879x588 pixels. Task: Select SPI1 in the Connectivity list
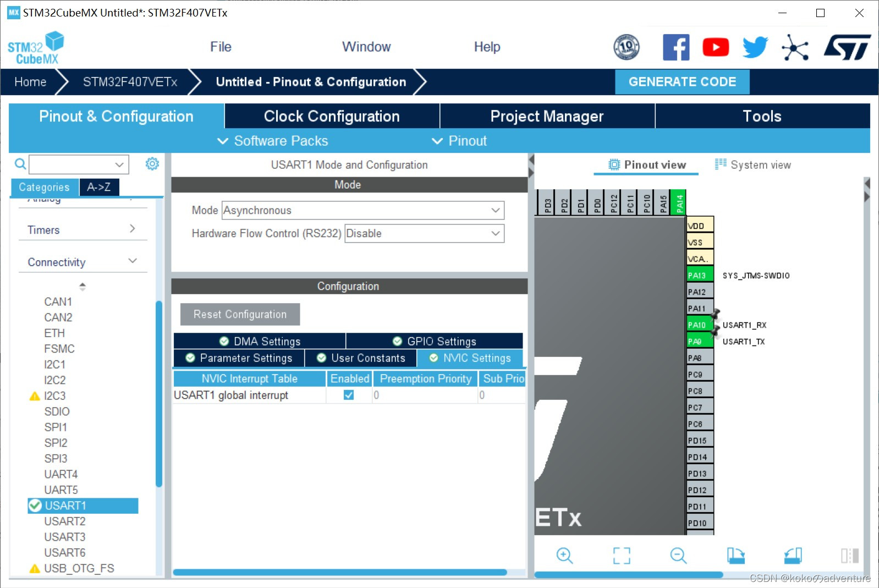(56, 427)
